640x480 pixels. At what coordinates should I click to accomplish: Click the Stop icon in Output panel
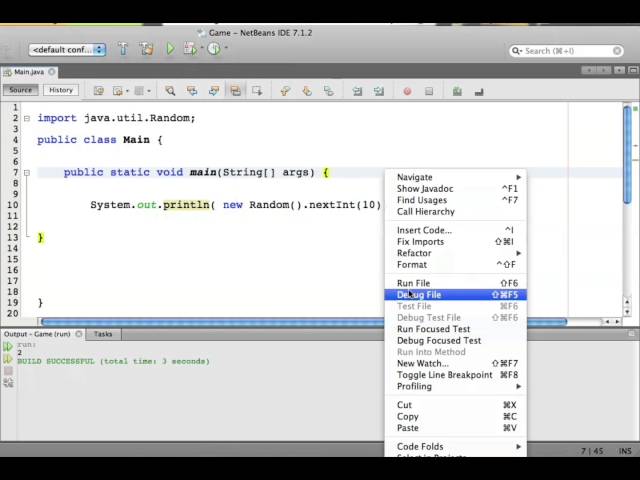point(8,371)
